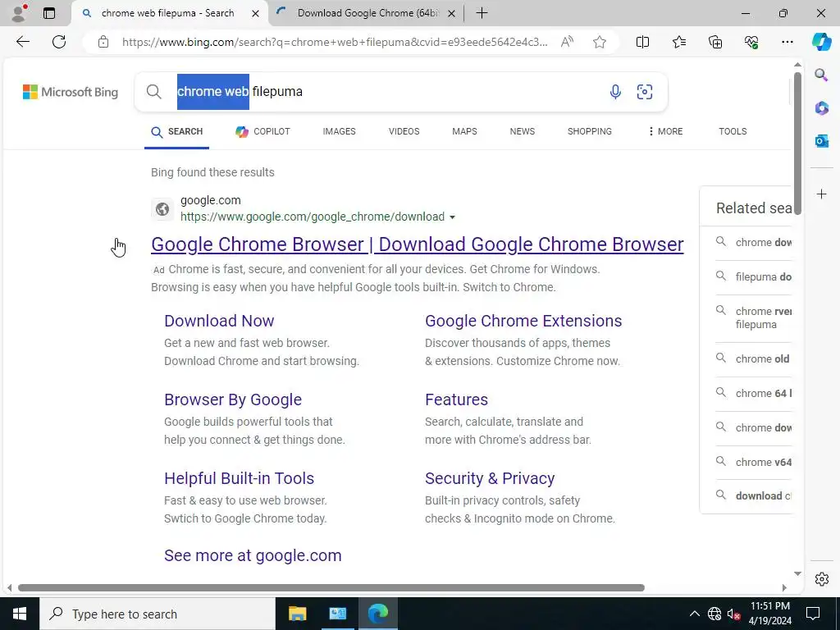Start voice search with microphone icon
This screenshot has width=840, height=630.
coord(615,92)
